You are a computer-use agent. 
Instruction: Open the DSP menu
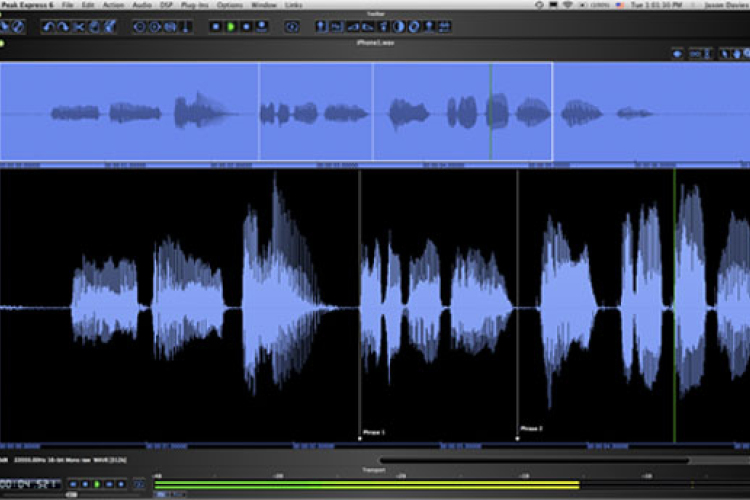[x=166, y=5]
